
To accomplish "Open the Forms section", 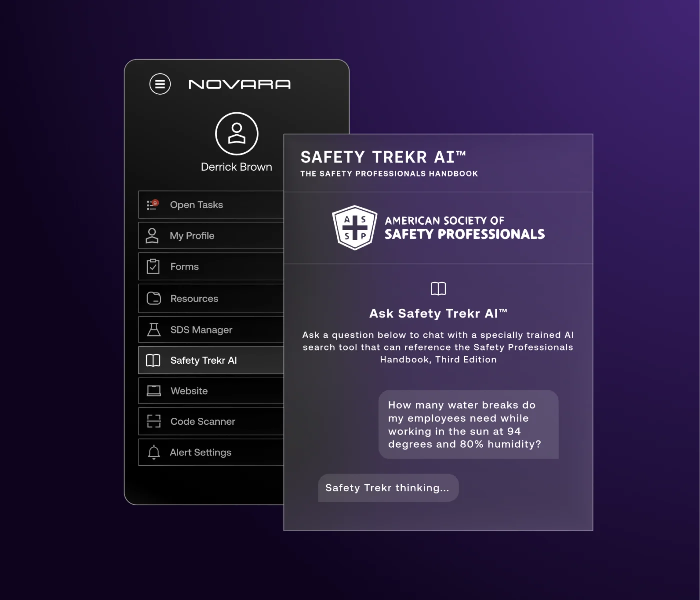I will [x=211, y=266].
